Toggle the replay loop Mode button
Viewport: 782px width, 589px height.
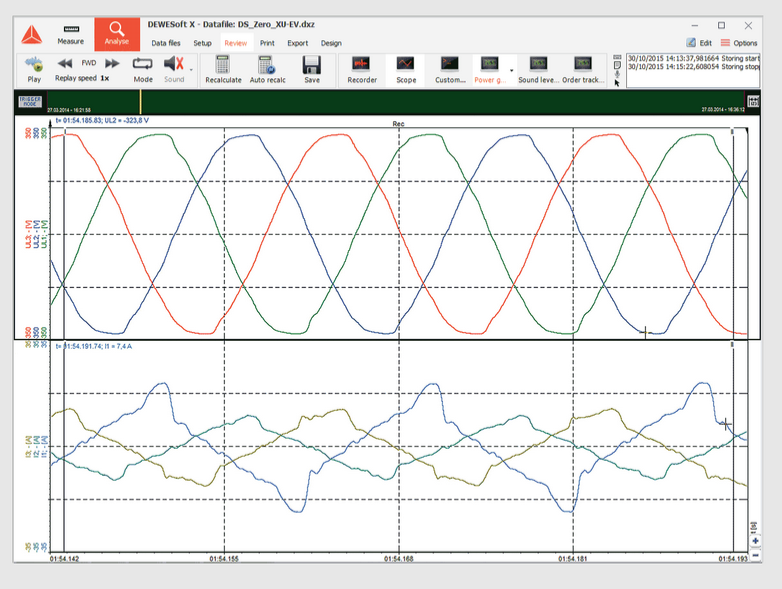pyautogui.click(x=143, y=65)
